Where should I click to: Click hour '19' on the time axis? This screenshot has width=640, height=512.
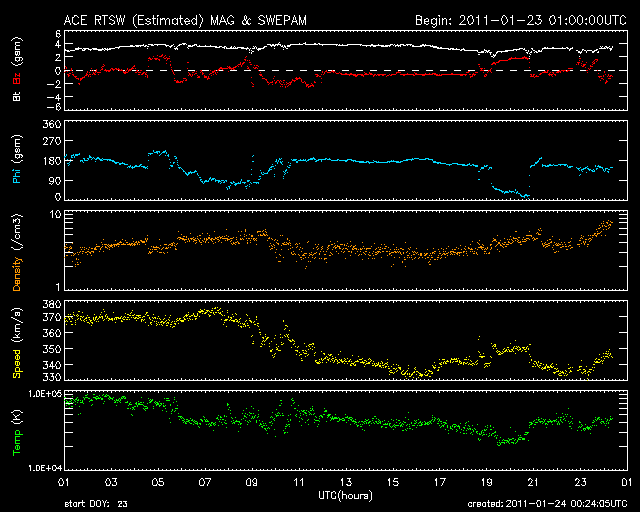(x=487, y=483)
